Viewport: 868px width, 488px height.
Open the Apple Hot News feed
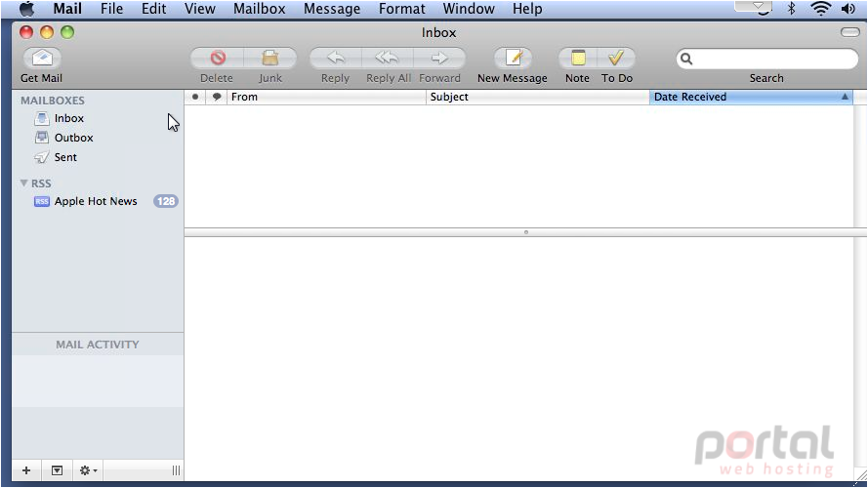click(x=96, y=201)
